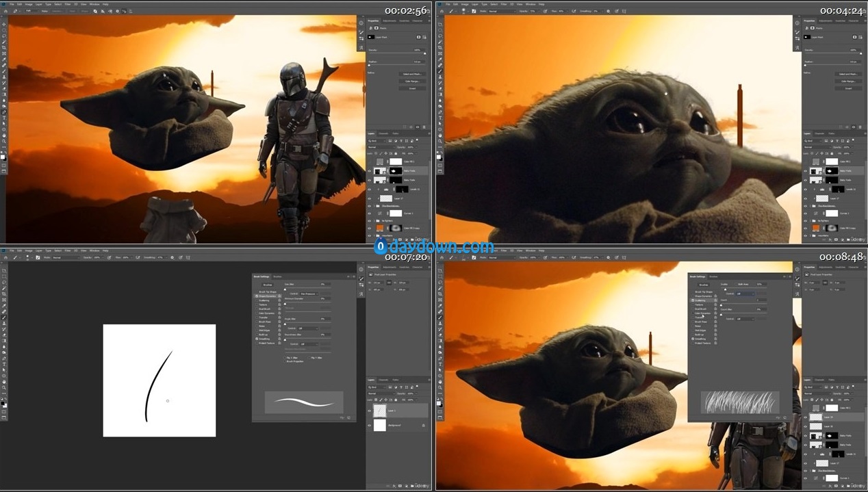
Task: Click Select and Mask in the 00:04:24 frame
Action: coord(848,74)
